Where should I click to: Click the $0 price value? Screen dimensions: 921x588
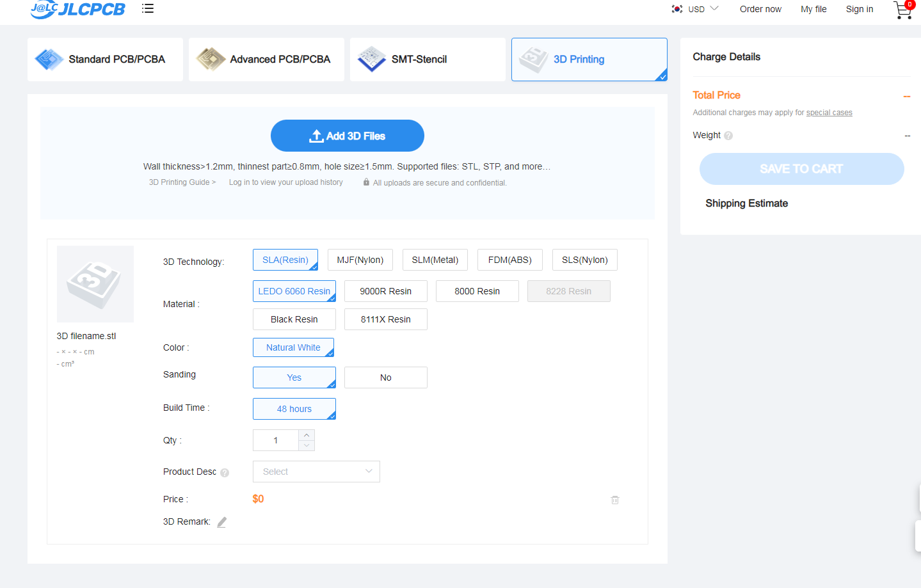pyautogui.click(x=258, y=499)
